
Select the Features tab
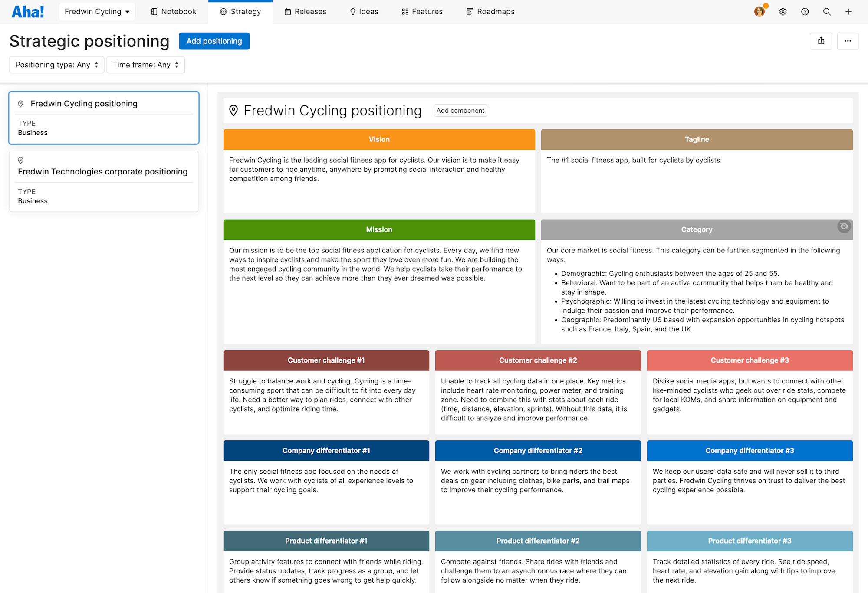click(422, 12)
